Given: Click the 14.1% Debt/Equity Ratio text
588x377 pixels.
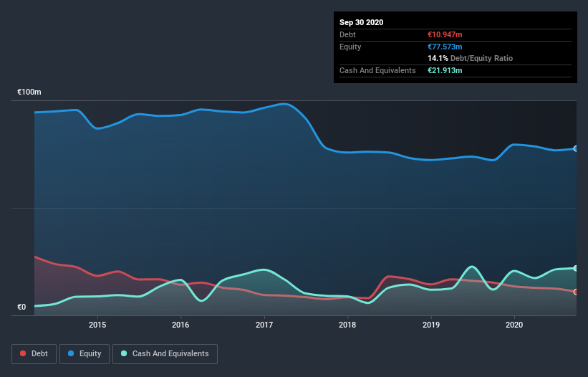Looking at the screenshot, I should [471, 58].
